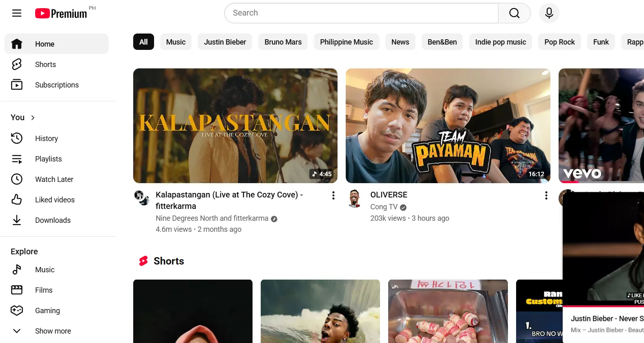
Task: Open options menu for Kalapastangan video
Action: click(x=333, y=195)
